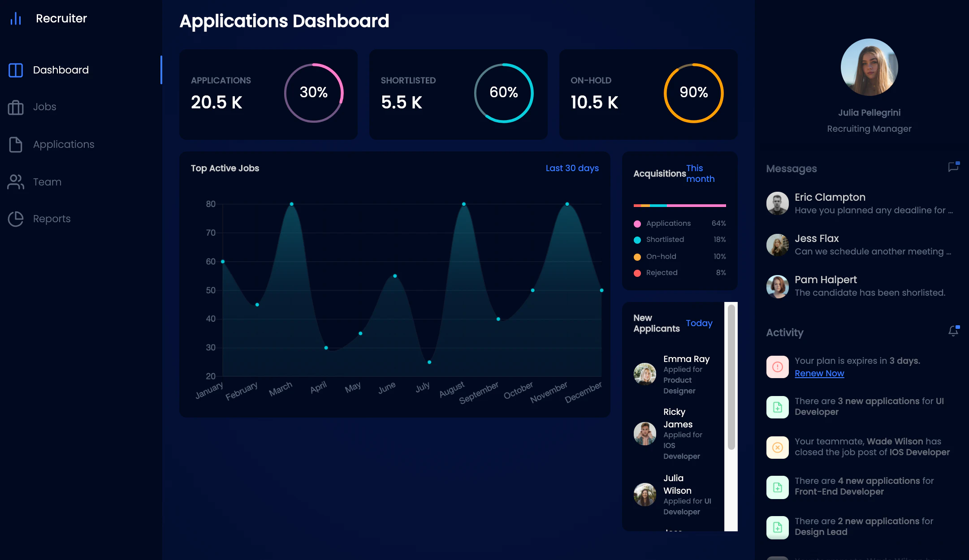Click the Applications 30% progress ring
Image resolution: width=969 pixels, height=560 pixels.
314,93
